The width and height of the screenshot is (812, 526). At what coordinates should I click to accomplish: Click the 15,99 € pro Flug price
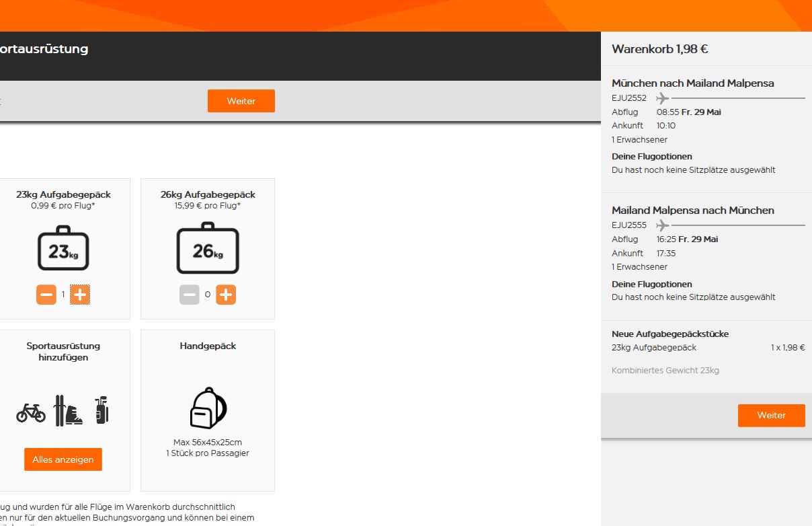(x=208, y=206)
